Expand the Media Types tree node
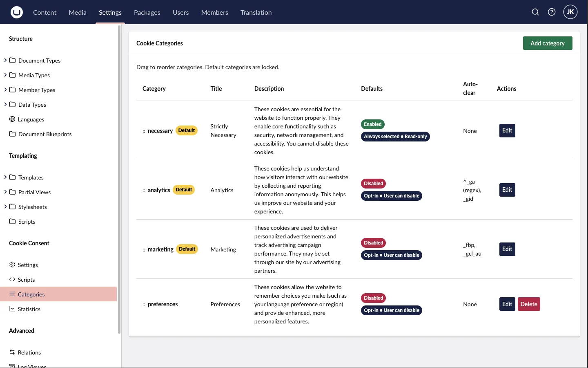Image resolution: width=588 pixels, height=368 pixels. pos(5,75)
